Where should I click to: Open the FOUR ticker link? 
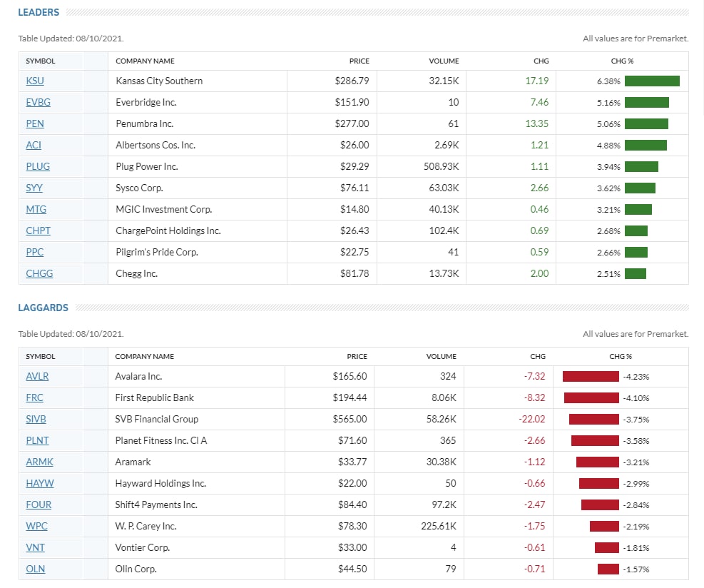39,505
